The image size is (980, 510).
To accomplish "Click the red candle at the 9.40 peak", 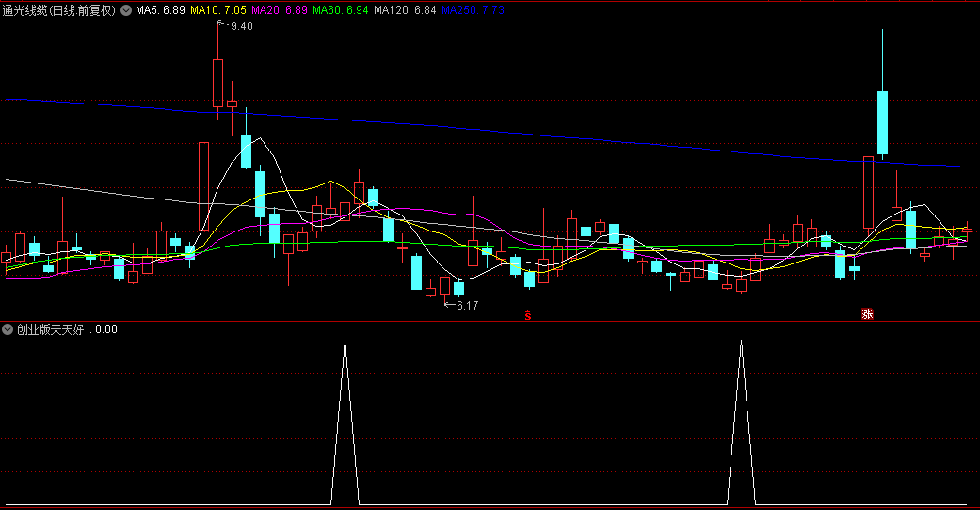I will point(218,83).
